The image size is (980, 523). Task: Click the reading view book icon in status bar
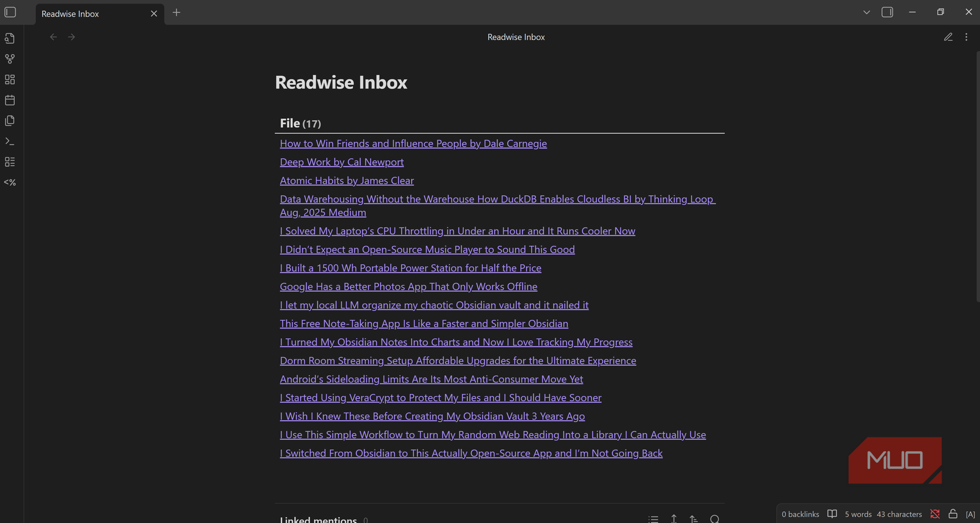click(x=832, y=514)
